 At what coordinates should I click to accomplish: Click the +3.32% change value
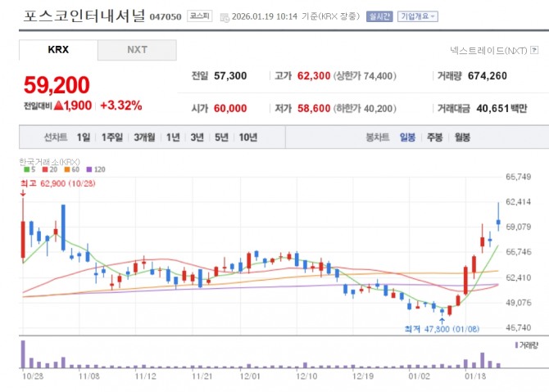click(x=121, y=106)
